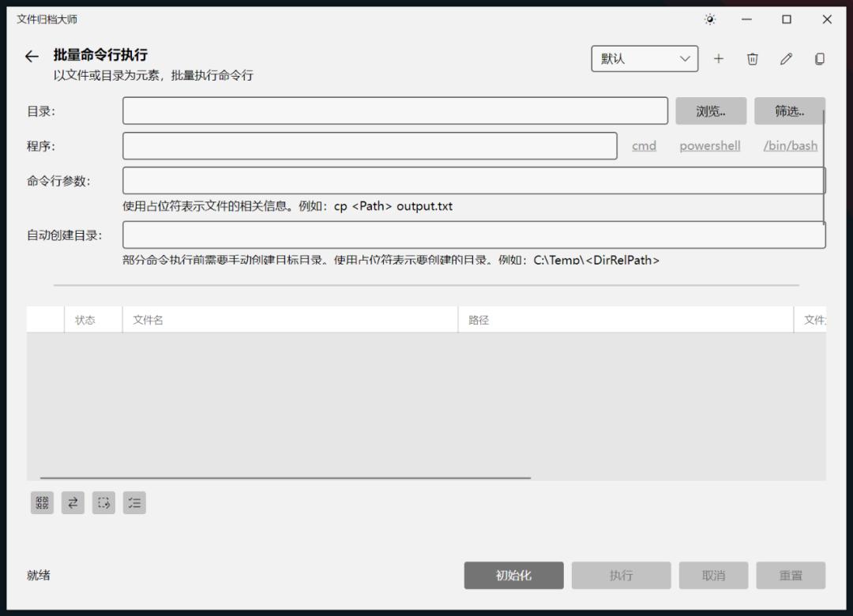
Task: Open the QR code tool icon
Action: pyautogui.click(x=42, y=502)
